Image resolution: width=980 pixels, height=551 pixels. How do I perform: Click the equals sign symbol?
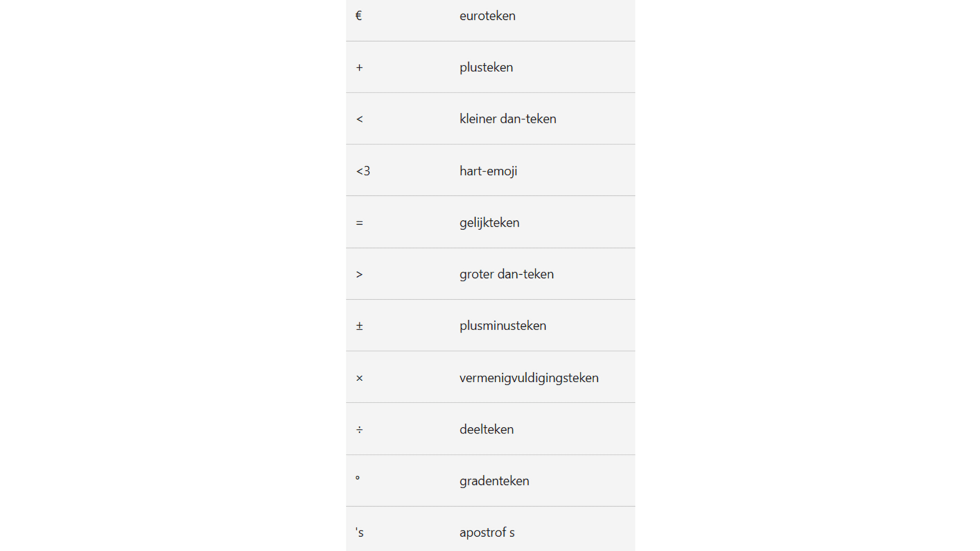point(359,223)
